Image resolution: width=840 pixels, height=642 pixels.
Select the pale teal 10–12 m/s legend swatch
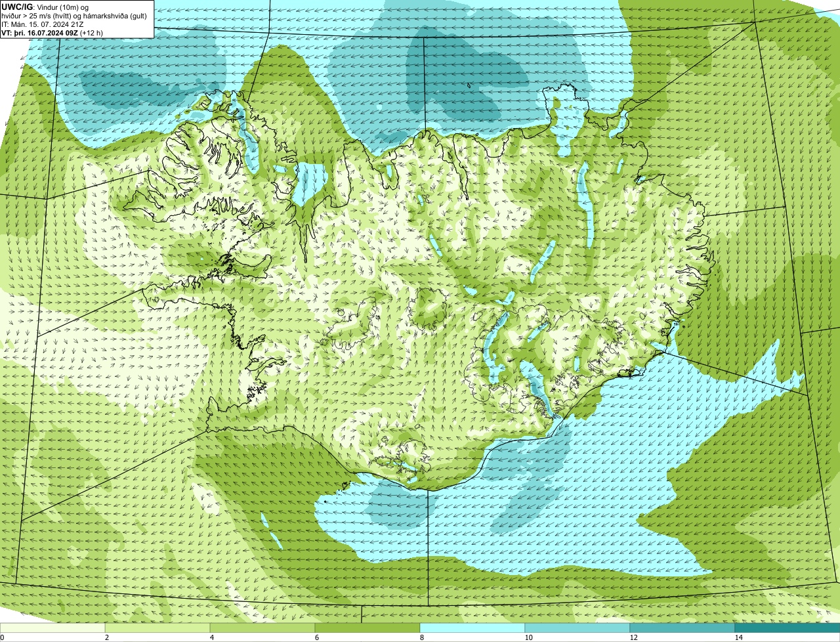[577, 628]
